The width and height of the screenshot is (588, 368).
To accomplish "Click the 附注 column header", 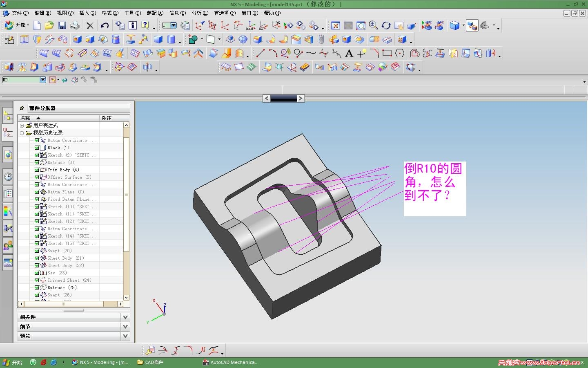I will tap(115, 118).
